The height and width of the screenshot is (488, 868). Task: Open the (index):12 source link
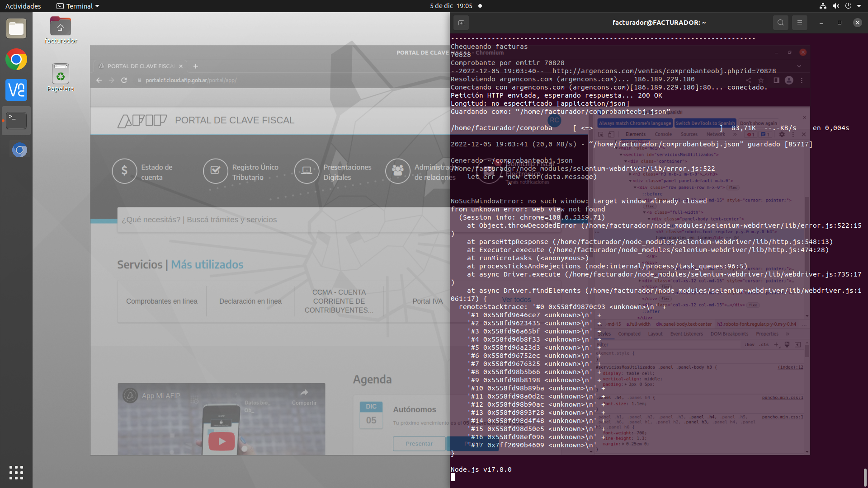[x=790, y=367]
